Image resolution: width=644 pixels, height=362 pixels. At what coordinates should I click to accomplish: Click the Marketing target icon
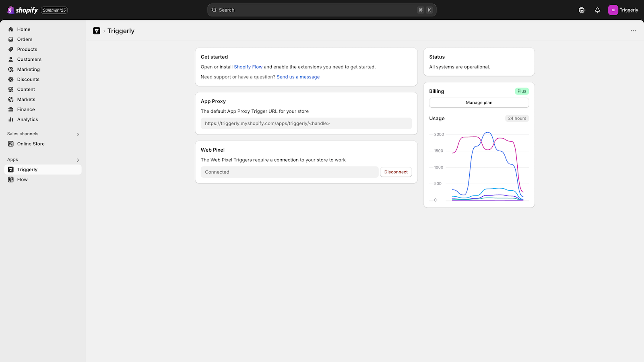pyautogui.click(x=11, y=70)
